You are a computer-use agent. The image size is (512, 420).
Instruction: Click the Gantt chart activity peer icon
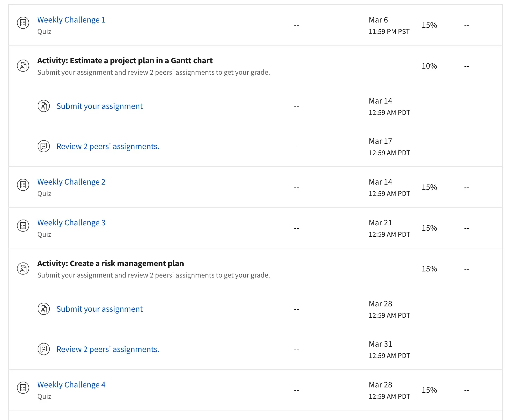pyautogui.click(x=23, y=65)
